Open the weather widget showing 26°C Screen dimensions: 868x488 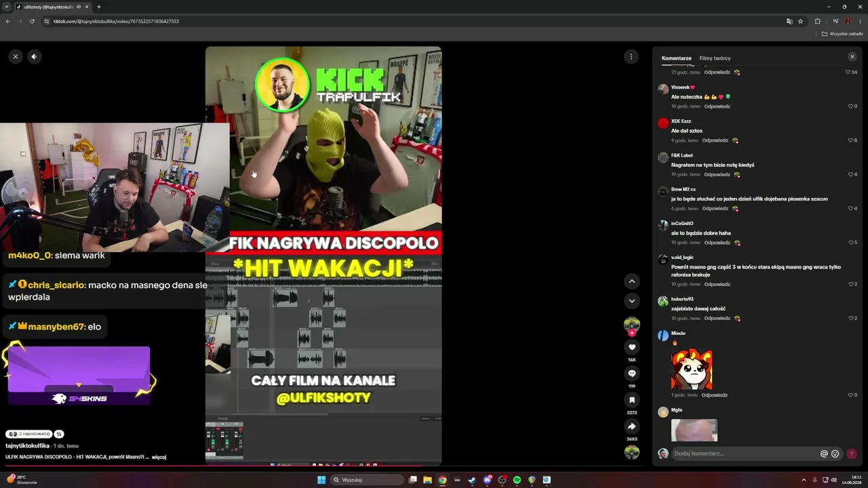[22, 480]
